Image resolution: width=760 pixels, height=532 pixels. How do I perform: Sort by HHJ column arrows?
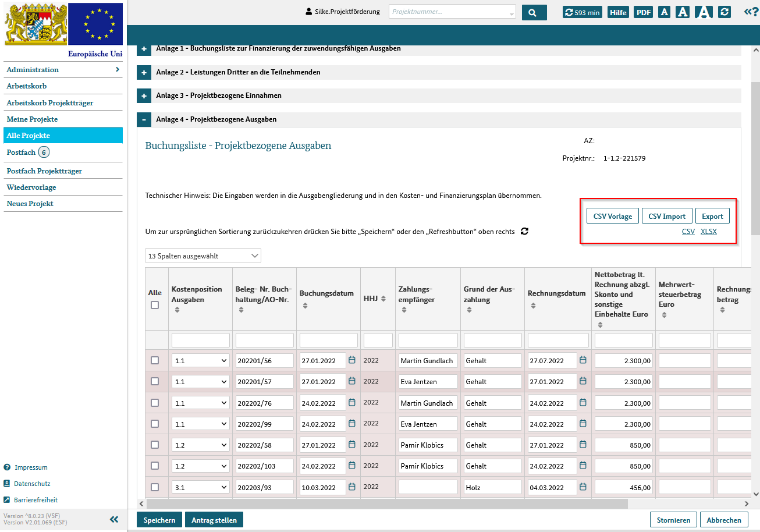click(383, 299)
